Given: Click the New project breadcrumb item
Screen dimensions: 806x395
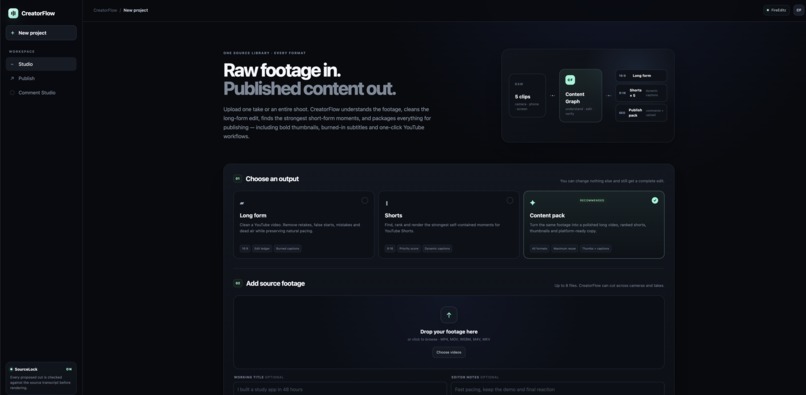Looking at the screenshot, I should [136, 10].
